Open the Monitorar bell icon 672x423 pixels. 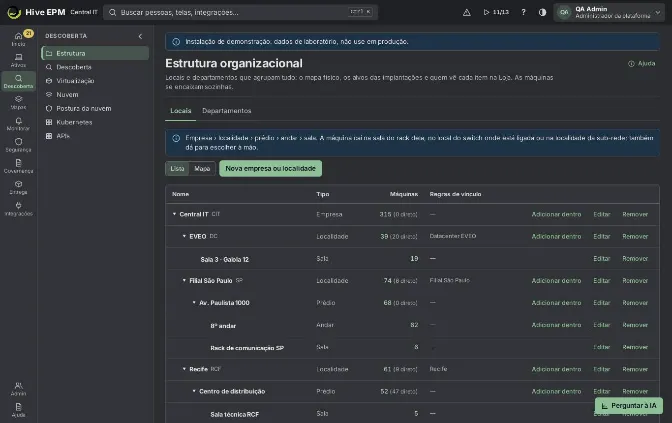point(18,123)
